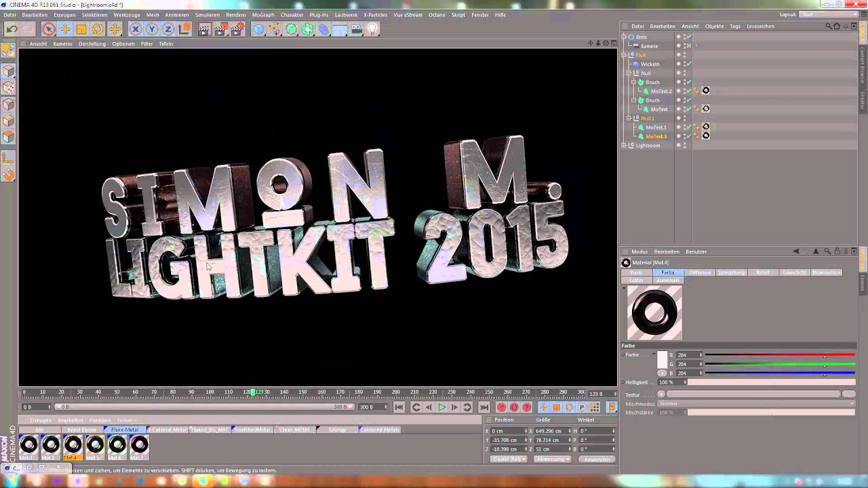Click the Anwenden button
868x488 pixels.
click(x=597, y=459)
